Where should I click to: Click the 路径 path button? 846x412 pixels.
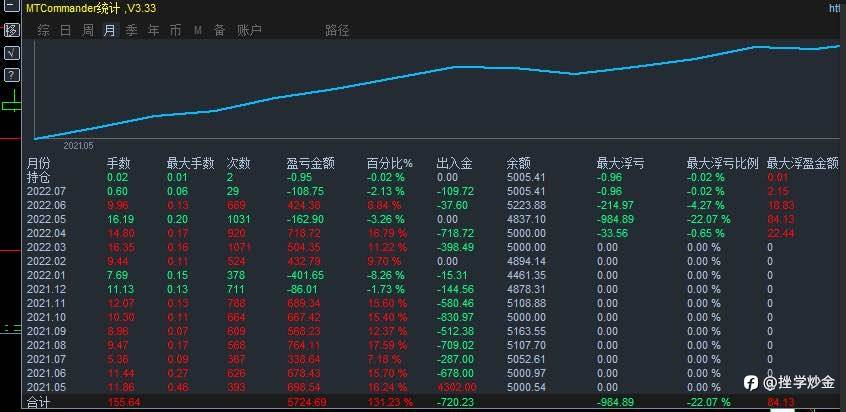pos(337,30)
